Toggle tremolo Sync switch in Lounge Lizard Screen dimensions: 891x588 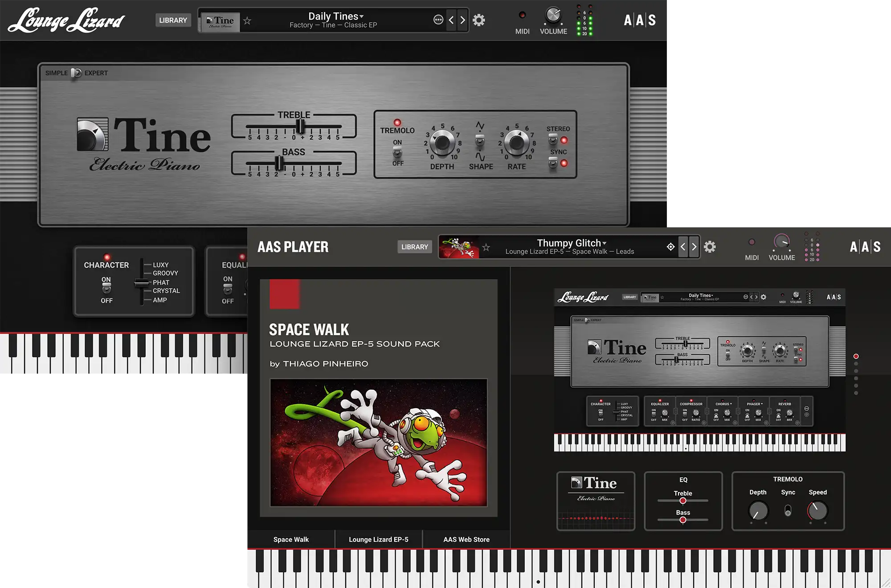pos(553,163)
